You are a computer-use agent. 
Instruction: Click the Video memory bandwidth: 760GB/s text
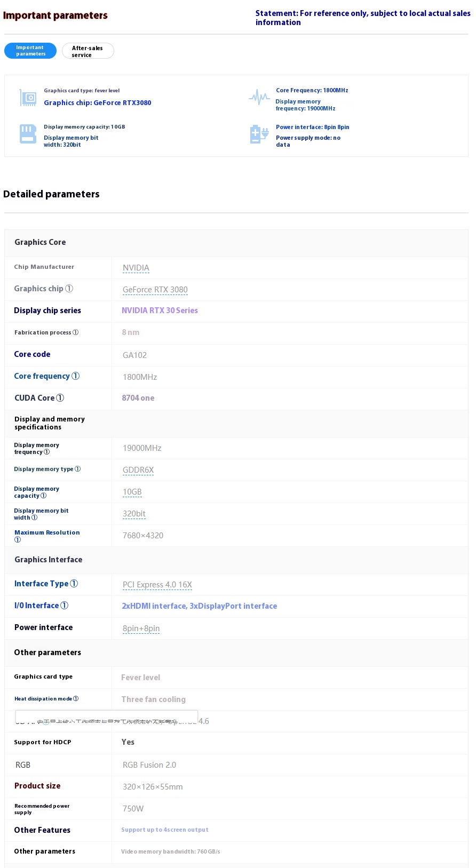coord(171,851)
